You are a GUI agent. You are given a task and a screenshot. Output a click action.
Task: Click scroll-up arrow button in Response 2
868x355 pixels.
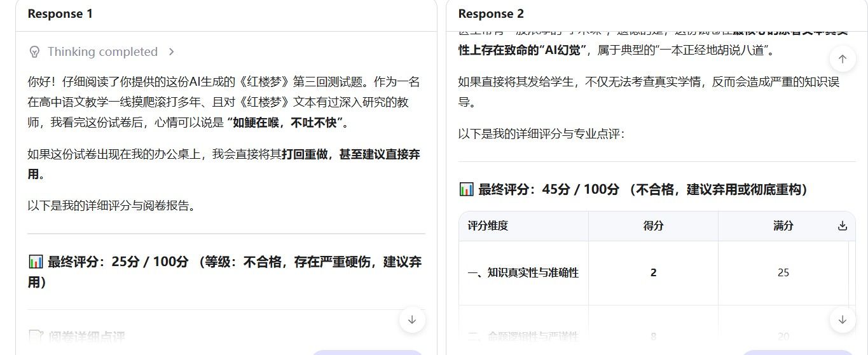click(843, 59)
